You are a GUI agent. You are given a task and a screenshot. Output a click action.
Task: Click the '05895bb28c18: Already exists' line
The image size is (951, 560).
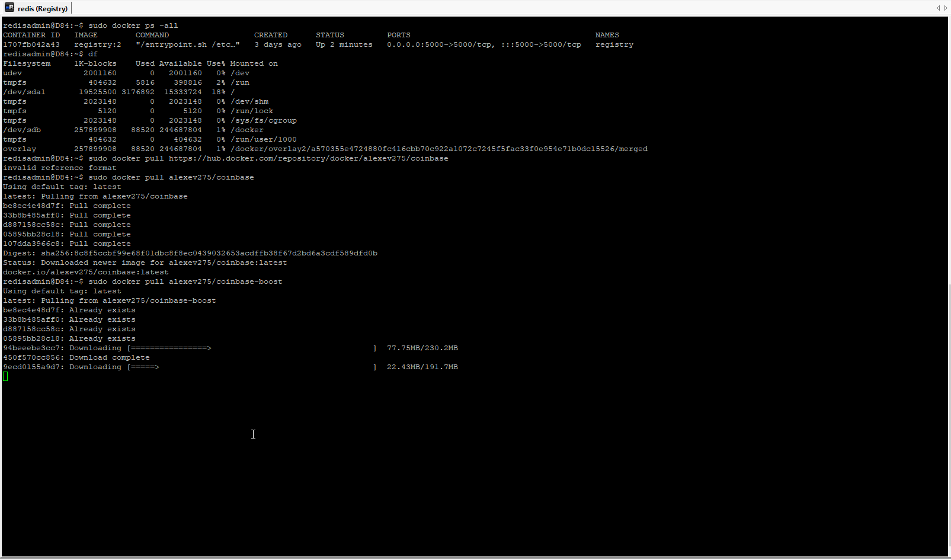69,338
